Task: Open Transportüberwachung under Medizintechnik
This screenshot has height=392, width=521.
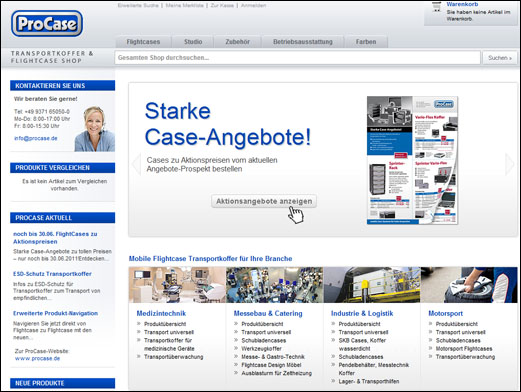Action: [x=173, y=357]
